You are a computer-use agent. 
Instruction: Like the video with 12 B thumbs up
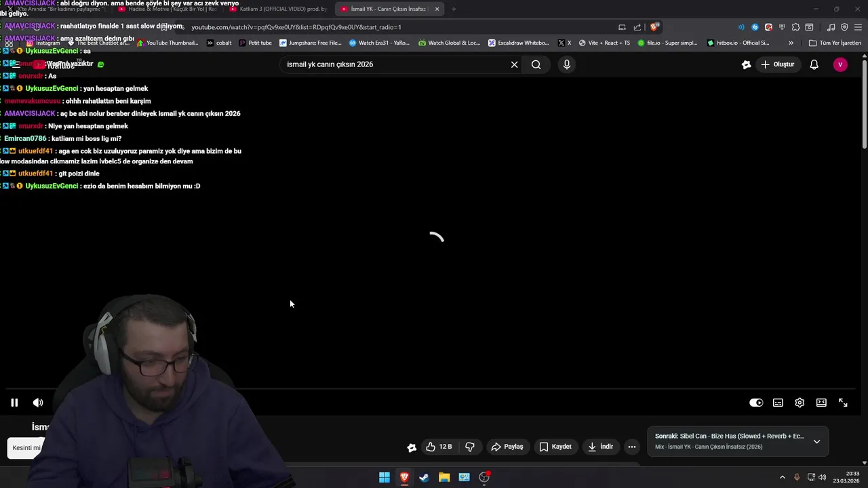[x=439, y=447]
